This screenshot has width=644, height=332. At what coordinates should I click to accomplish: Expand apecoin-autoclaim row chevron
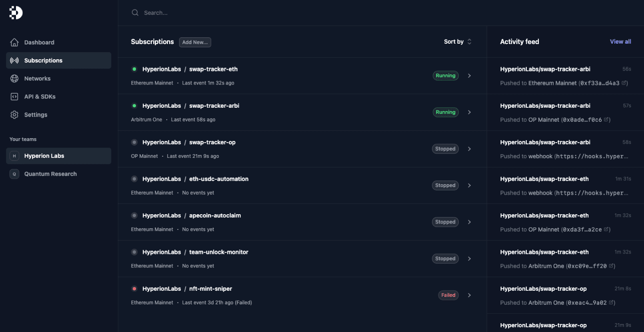[470, 222]
